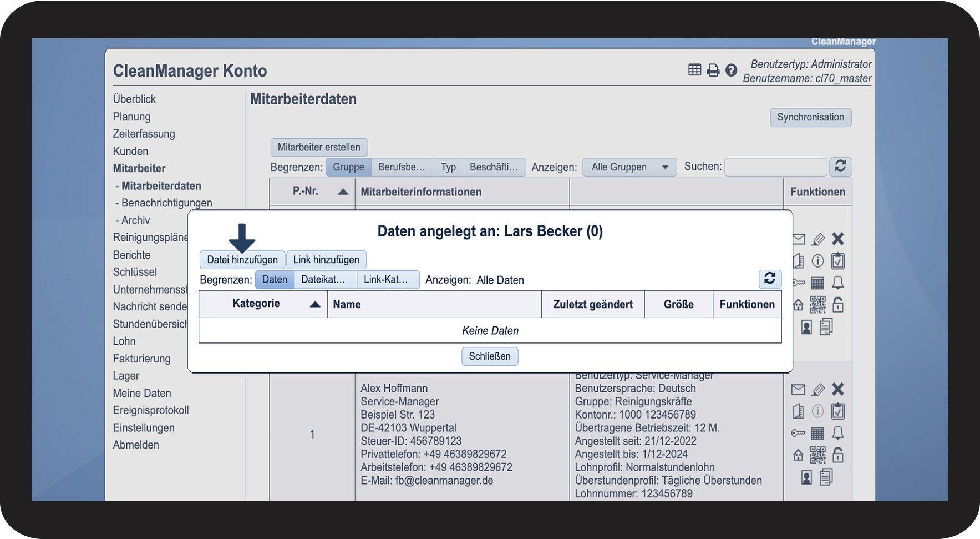Click into the Suchen search field
The height and width of the screenshot is (539, 980).
tap(775, 167)
